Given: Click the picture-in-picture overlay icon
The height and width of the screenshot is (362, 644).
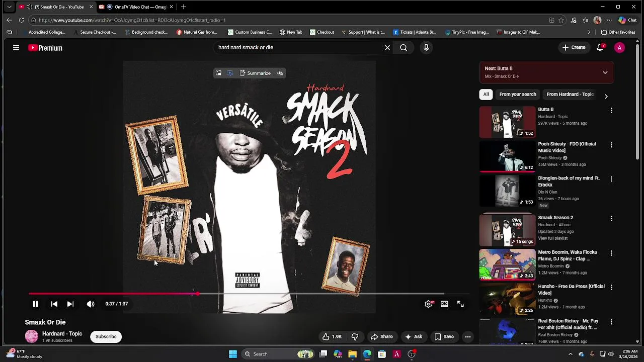Looking at the screenshot, I should point(218,73).
